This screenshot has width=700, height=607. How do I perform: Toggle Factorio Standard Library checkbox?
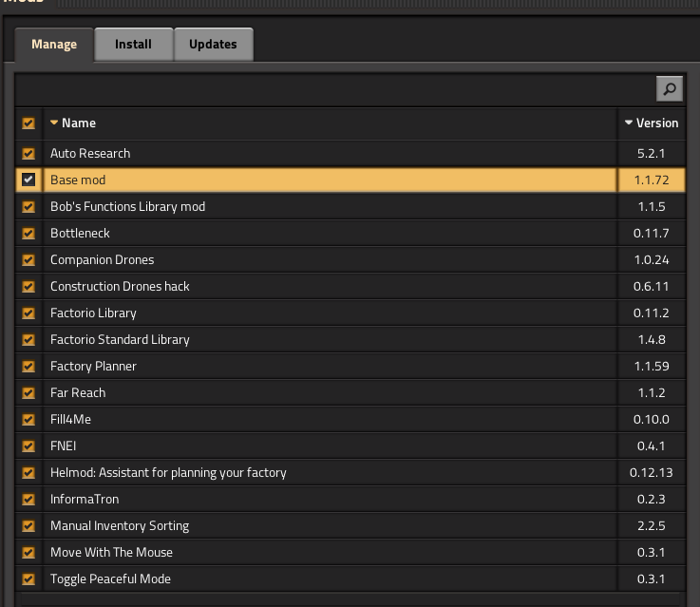point(28,340)
